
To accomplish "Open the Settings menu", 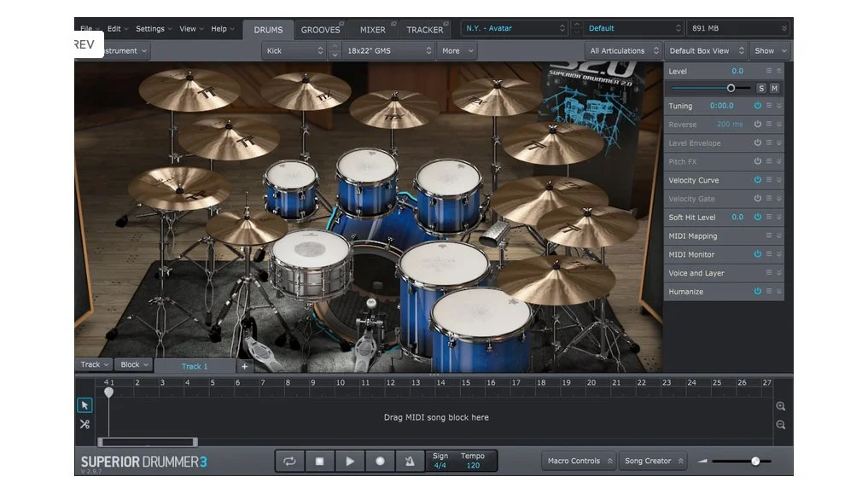I will (154, 29).
